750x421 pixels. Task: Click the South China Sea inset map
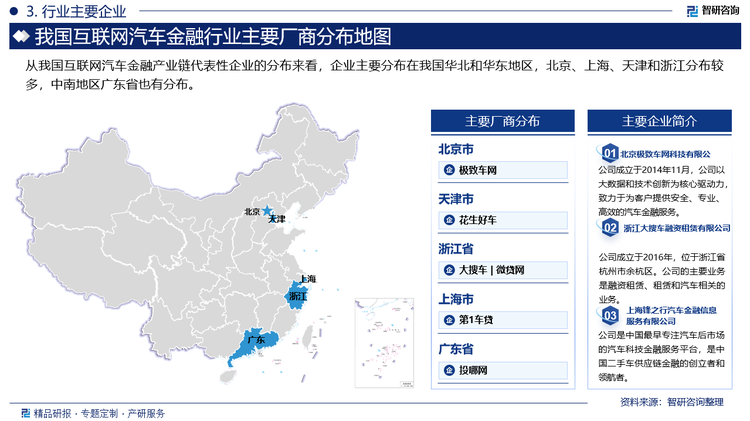(384, 343)
